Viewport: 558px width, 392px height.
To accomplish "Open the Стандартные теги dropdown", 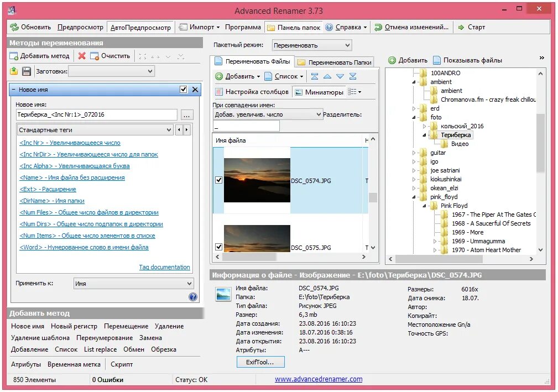I will tap(95, 130).
